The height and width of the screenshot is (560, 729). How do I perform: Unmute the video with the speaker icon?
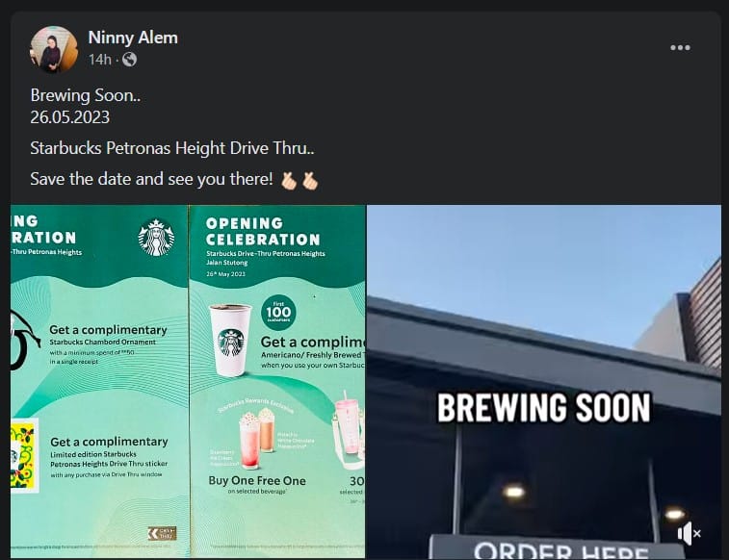point(689,533)
